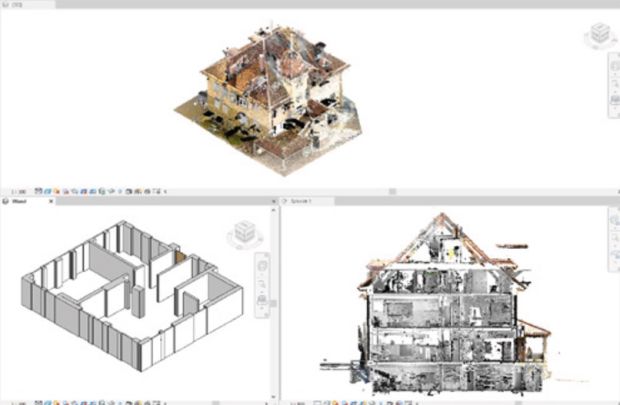The height and width of the screenshot is (405, 620).
Task: Click third tool in top view navigation bar
Action: (615, 99)
